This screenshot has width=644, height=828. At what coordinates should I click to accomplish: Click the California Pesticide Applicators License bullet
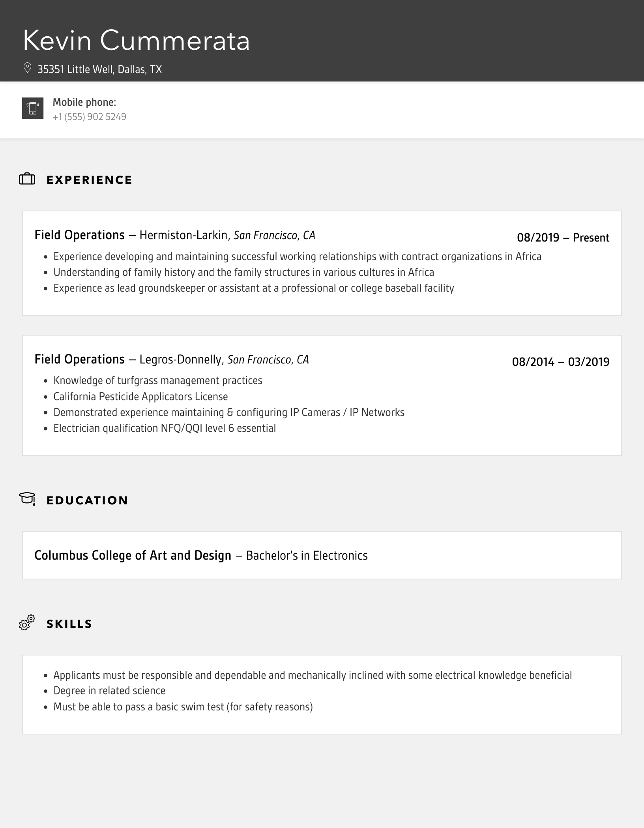pyautogui.click(x=140, y=397)
